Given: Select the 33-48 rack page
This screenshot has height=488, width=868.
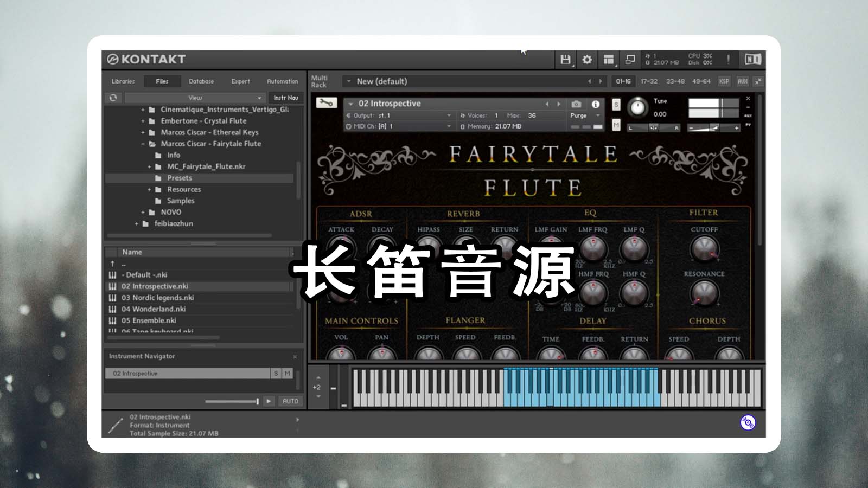Looking at the screenshot, I should point(675,81).
